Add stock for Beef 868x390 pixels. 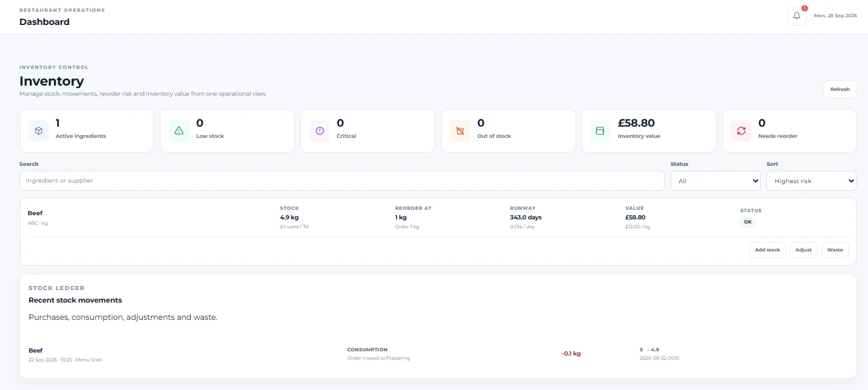[x=768, y=250]
